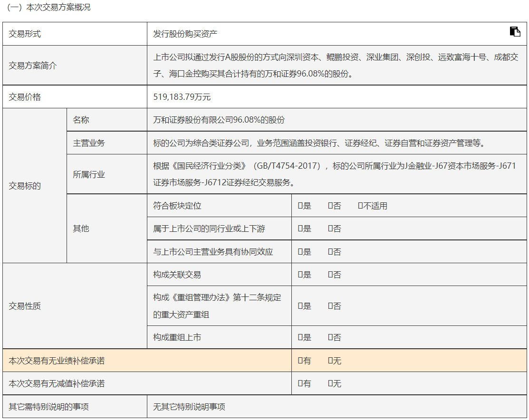Click the 交易方案简介 label cell

pos(75,66)
